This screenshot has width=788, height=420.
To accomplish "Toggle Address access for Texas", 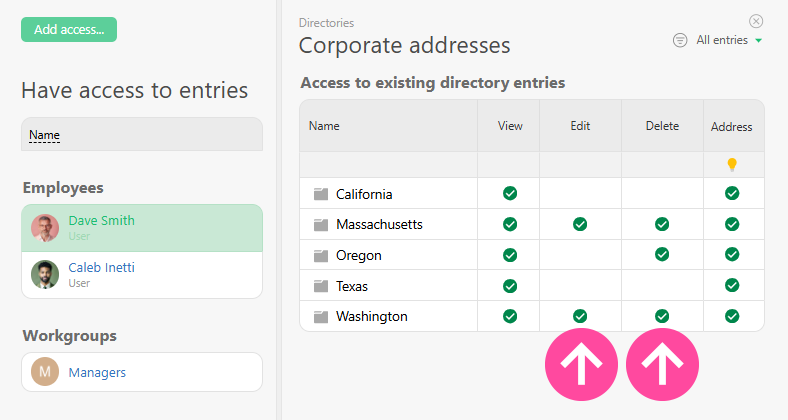I will 732,286.
